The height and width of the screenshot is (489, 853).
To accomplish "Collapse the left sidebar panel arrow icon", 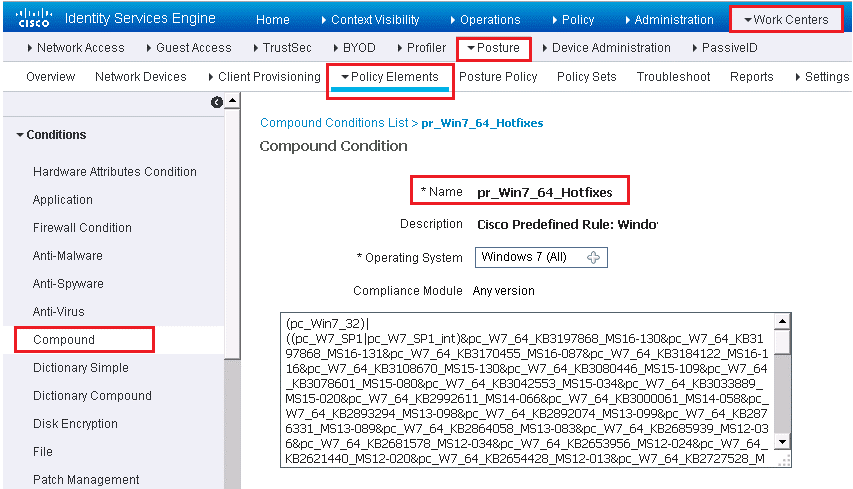I will click(x=217, y=102).
